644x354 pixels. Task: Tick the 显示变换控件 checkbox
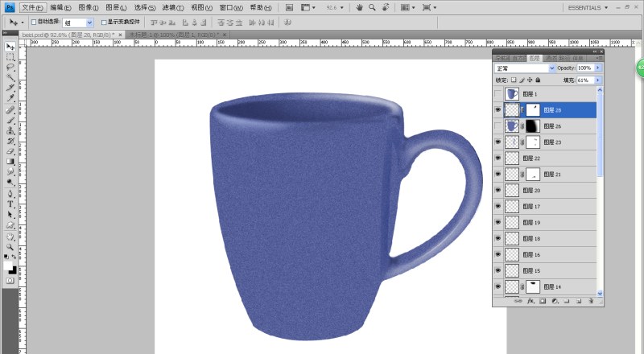click(104, 23)
